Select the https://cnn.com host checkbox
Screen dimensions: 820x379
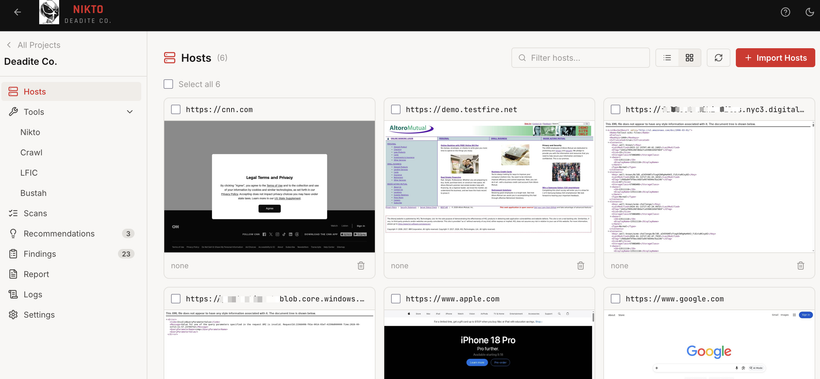click(x=176, y=109)
